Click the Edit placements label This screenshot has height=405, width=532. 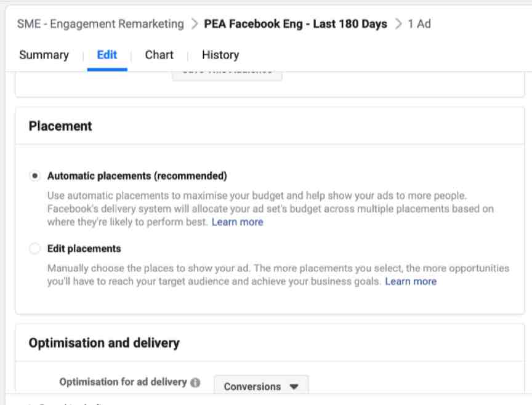tap(84, 249)
